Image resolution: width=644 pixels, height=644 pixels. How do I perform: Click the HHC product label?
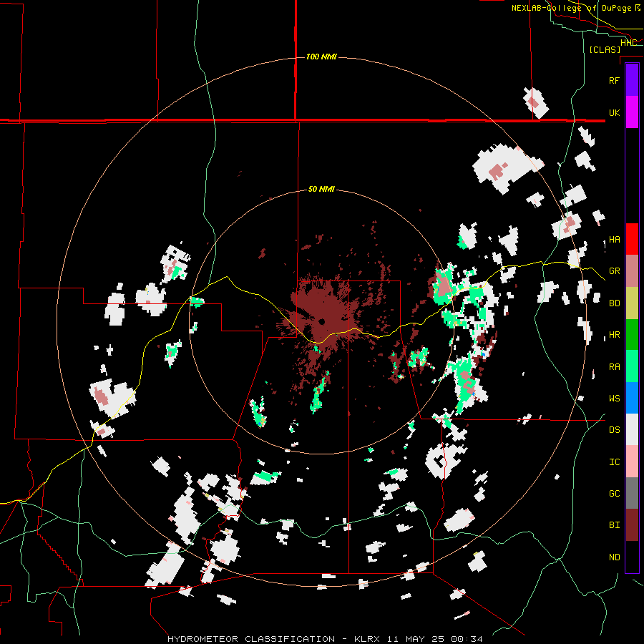(x=628, y=43)
